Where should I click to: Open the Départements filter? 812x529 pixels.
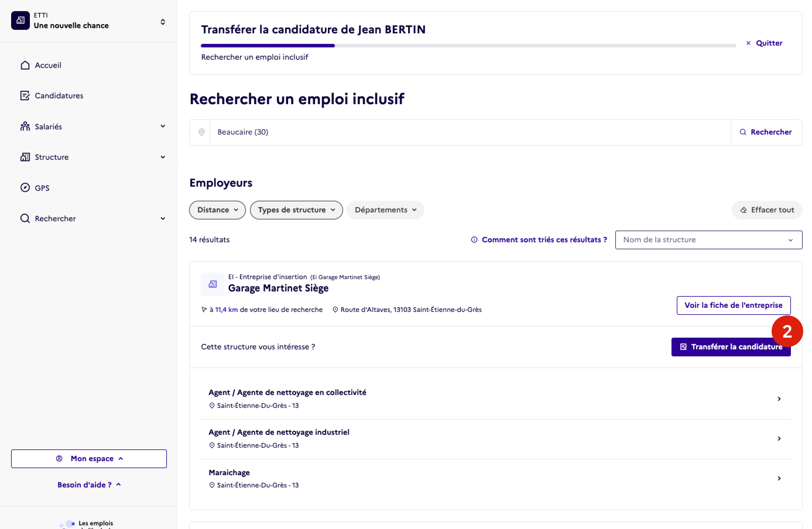(x=385, y=210)
